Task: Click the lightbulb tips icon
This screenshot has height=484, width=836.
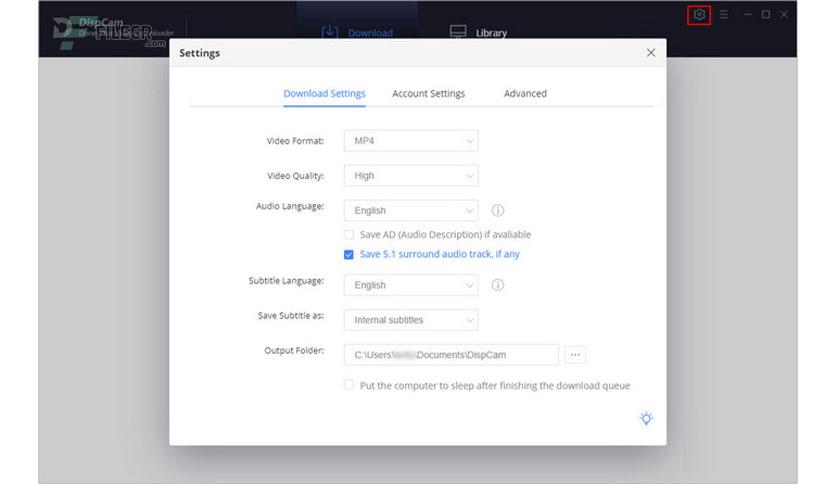Action: pyautogui.click(x=646, y=419)
